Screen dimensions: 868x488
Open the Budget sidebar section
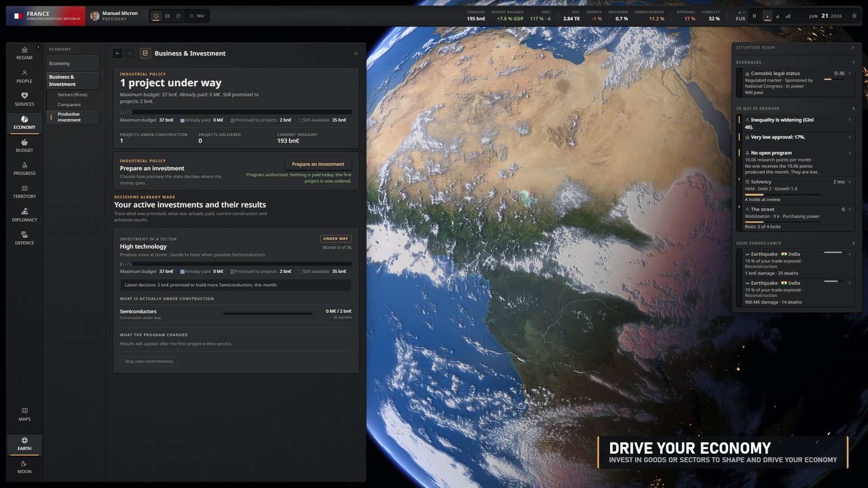(24, 146)
